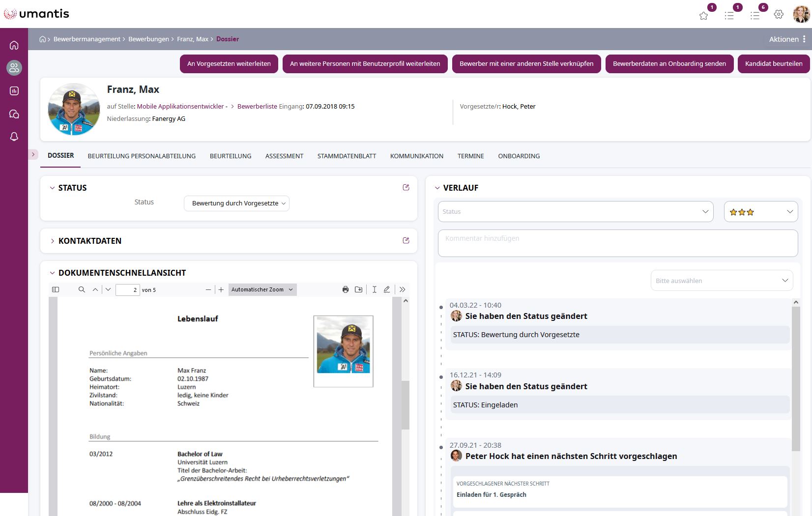Viewport: 812px width, 516px height.
Task: Open the settings gear icon
Action: 779,14
